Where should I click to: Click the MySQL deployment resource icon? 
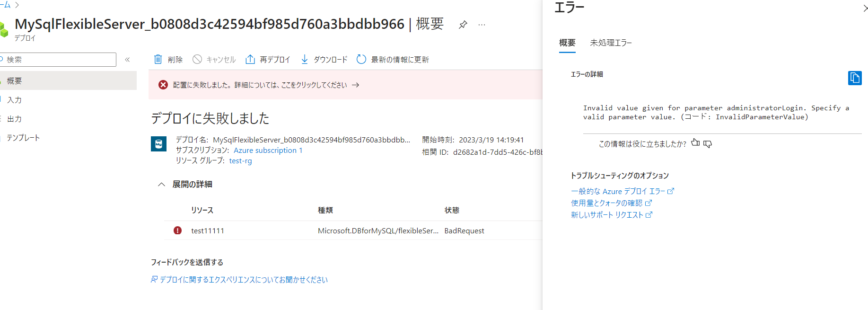158,144
